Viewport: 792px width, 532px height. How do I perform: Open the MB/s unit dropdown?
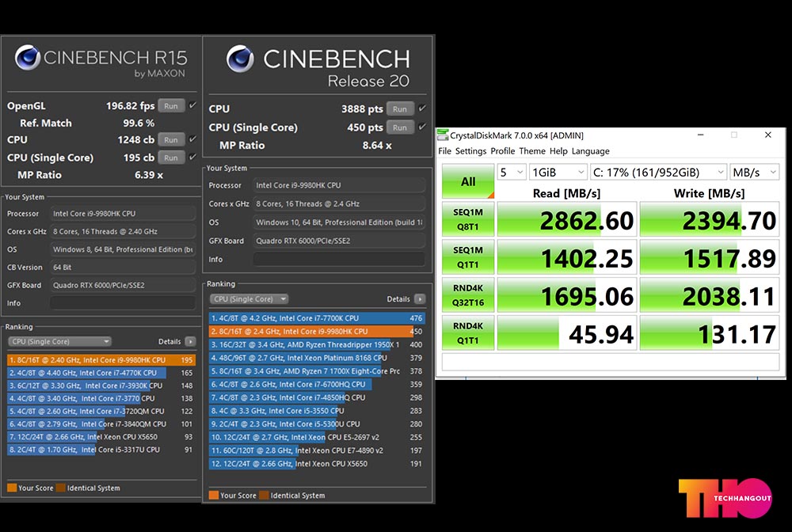point(755,173)
